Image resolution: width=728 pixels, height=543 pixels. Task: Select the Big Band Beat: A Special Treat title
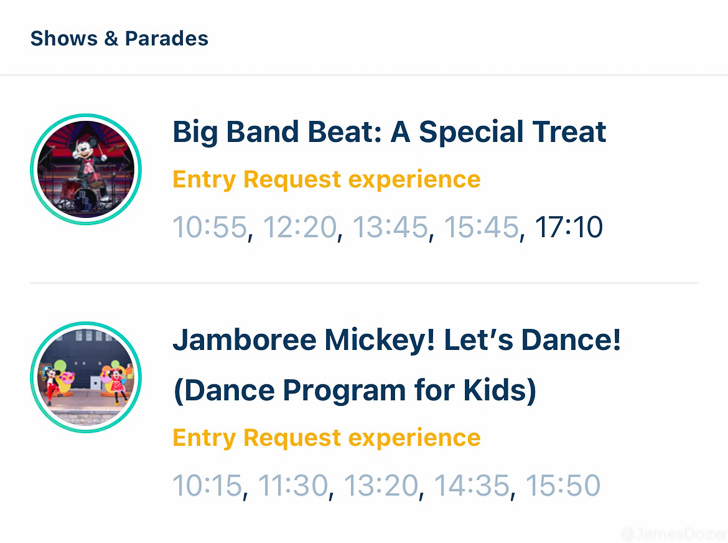pos(389,132)
